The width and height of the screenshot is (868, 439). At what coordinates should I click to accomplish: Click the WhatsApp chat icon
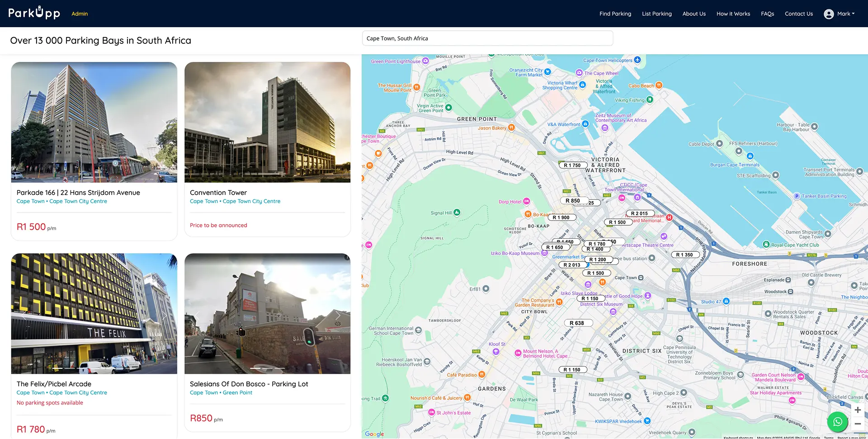pyautogui.click(x=837, y=421)
